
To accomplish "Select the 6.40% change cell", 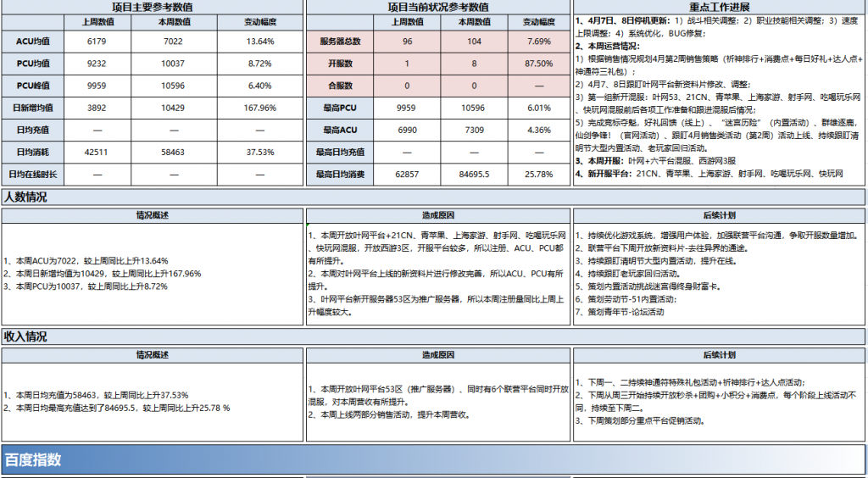I will (260, 86).
